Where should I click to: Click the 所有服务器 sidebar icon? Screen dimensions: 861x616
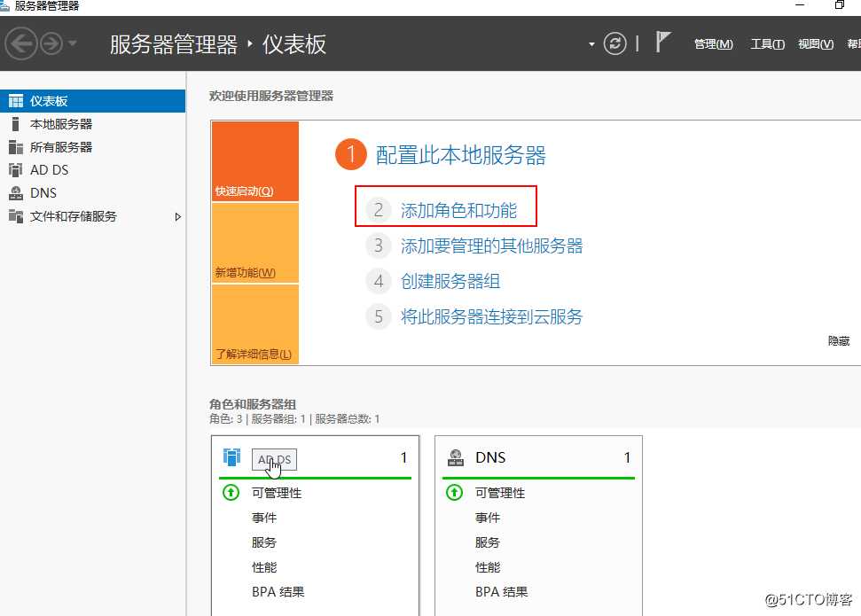click(16, 147)
